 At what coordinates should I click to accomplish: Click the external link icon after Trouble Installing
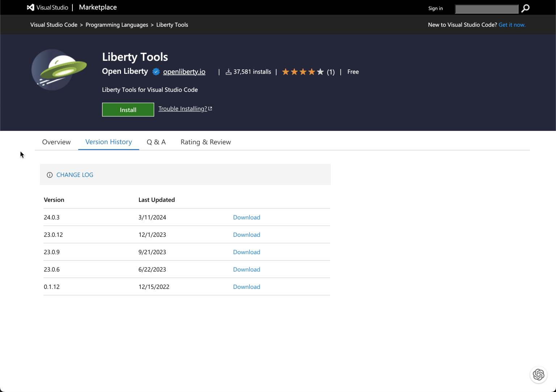(211, 108)
